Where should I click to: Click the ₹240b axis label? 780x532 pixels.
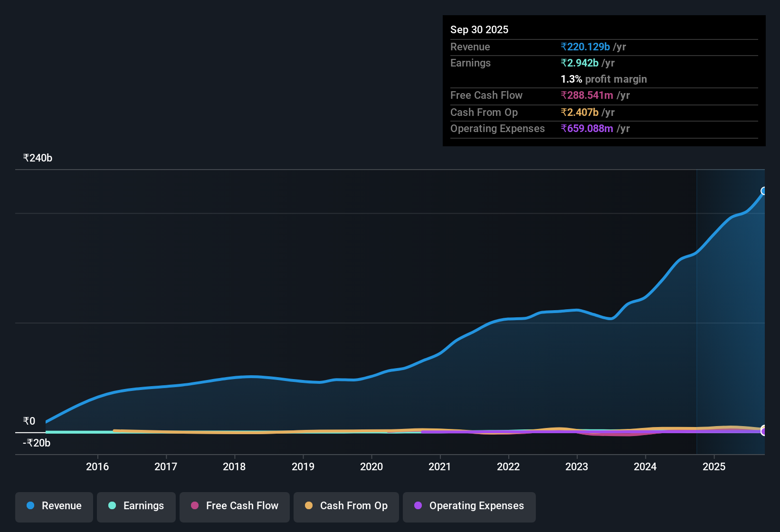37,158
